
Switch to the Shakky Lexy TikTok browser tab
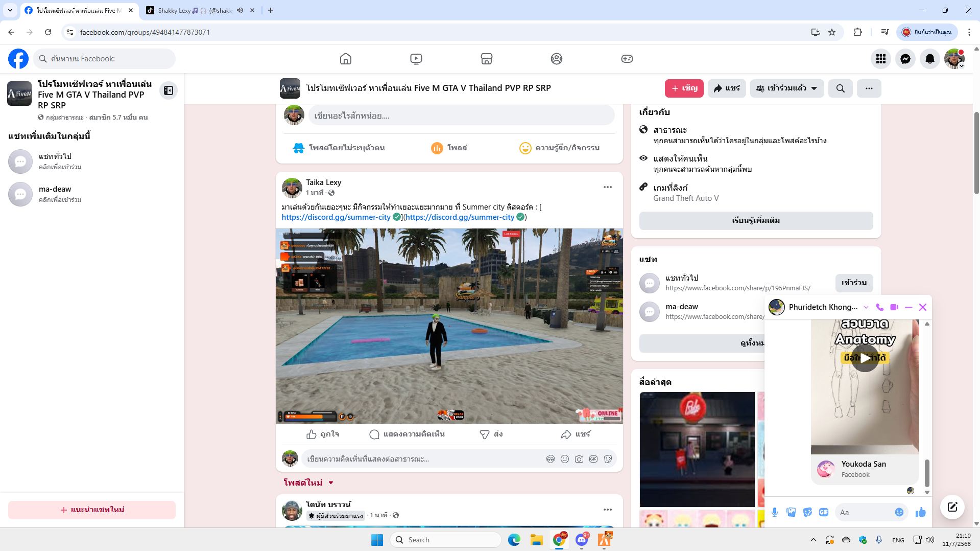[x=194, y=10]
